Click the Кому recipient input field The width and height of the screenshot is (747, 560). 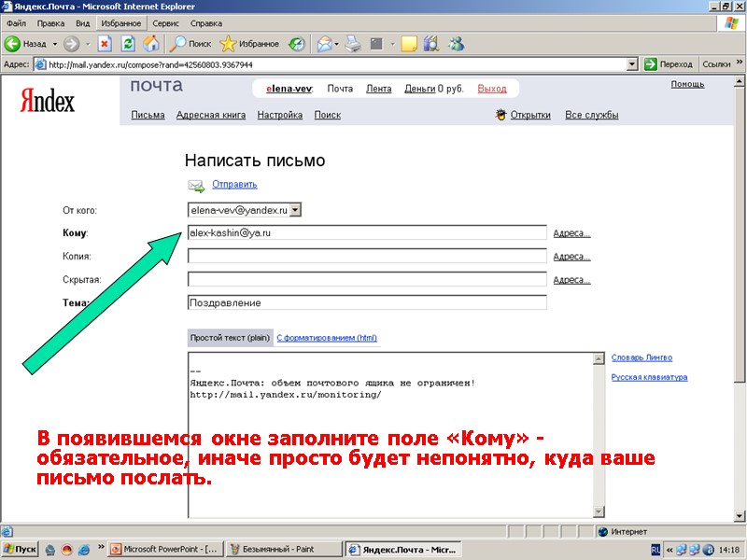click(x=367, y=232)
